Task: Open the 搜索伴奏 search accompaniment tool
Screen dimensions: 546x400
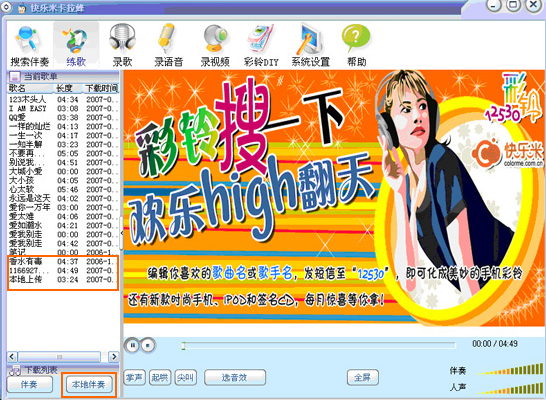Action: pos(29,46)
